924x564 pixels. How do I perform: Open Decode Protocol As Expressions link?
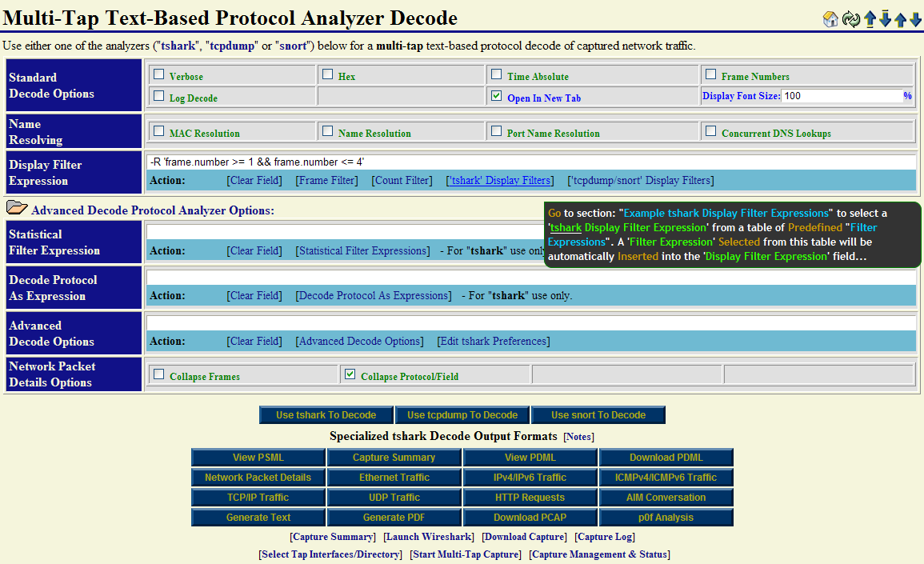374,295
